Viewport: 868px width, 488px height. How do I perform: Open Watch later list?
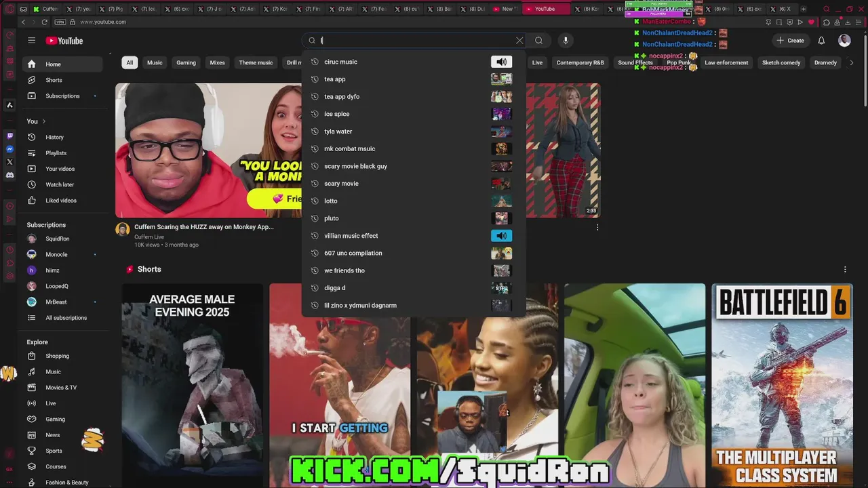[61, 184]
